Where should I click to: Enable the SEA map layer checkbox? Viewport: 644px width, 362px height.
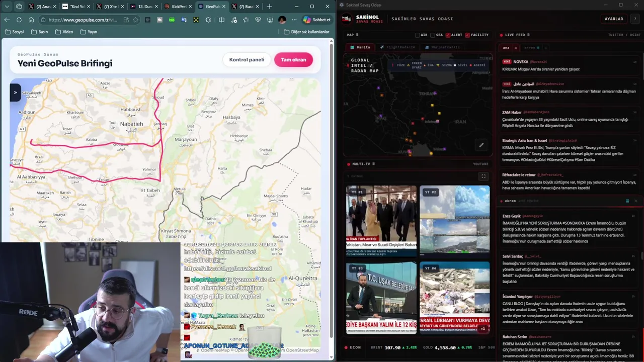pos(433,35)
